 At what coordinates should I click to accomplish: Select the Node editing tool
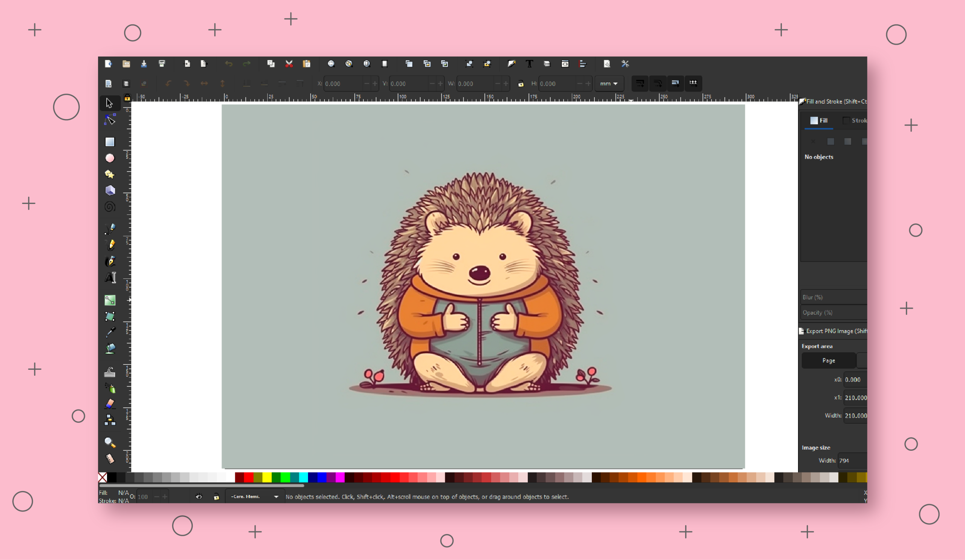point(110,120)
